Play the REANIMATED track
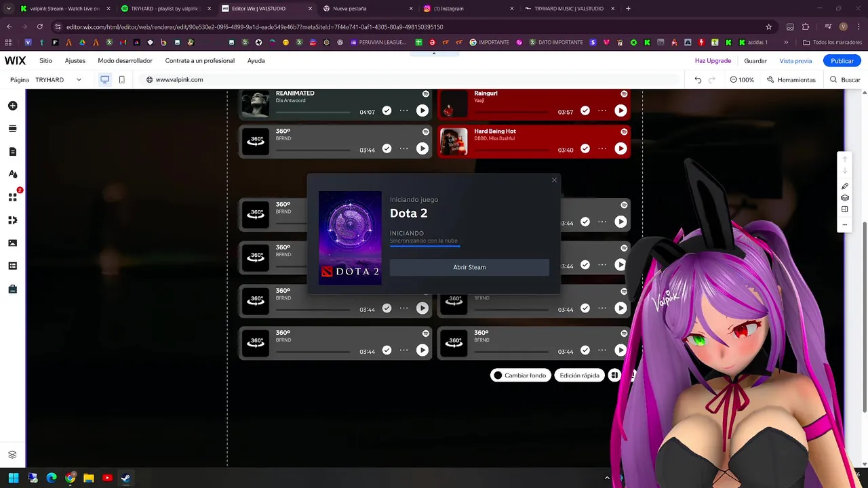The width and height of the screenshot is (868, 488). pyautogui.click(x=422, y=110)
